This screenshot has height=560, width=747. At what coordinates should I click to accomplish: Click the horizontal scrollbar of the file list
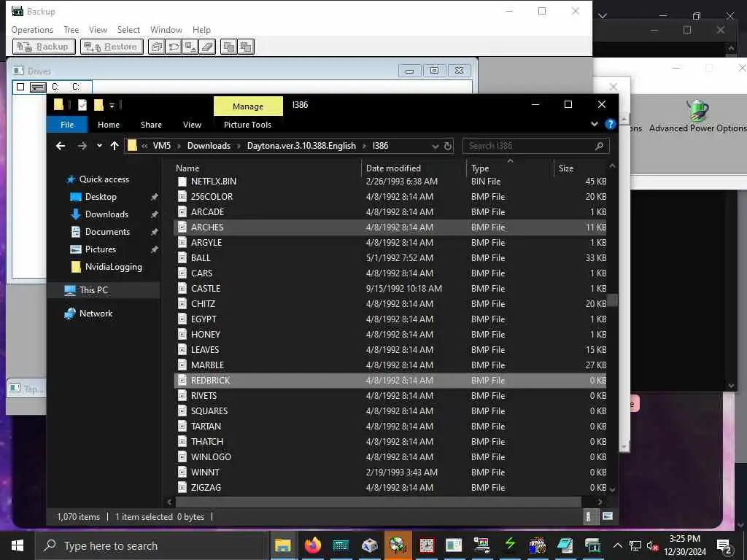pyautogui.click(x=379, y=502)
